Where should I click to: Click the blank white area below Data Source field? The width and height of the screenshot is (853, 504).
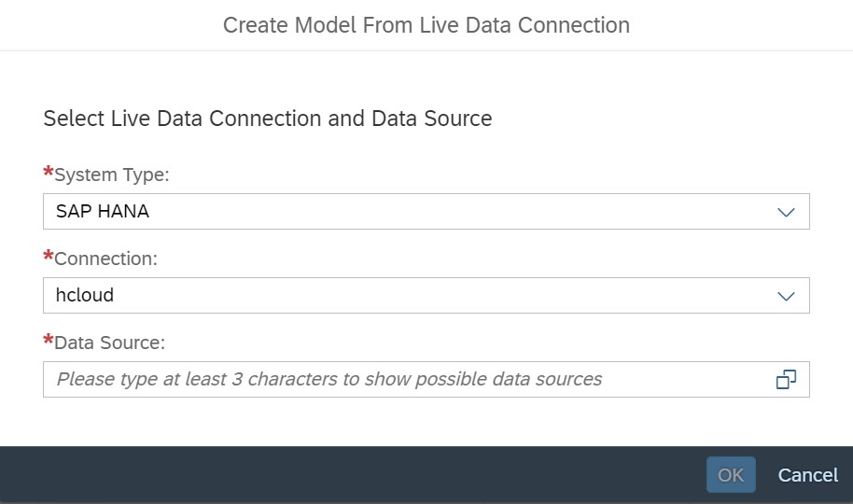pos(426,422)
